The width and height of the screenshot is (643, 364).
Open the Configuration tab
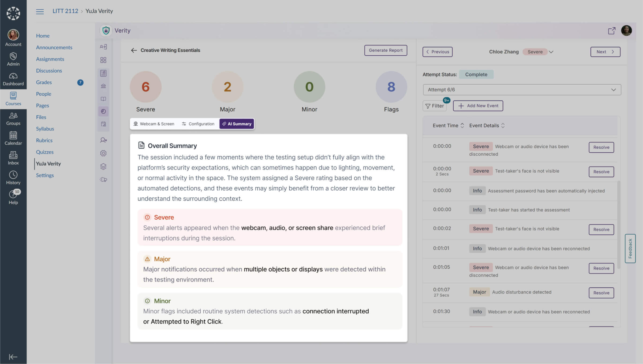pos(198,124)
